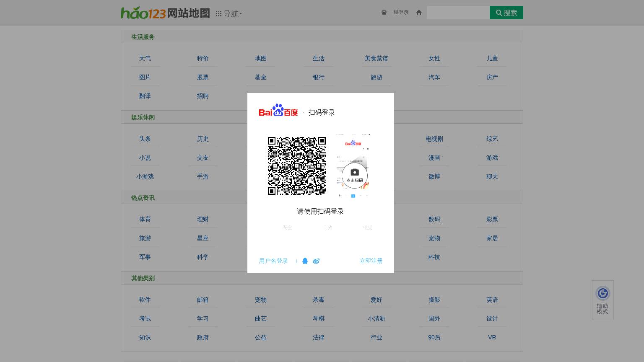Open the 基金 link
Viewport: 644px width, 362px height.
tap(261, 77)
